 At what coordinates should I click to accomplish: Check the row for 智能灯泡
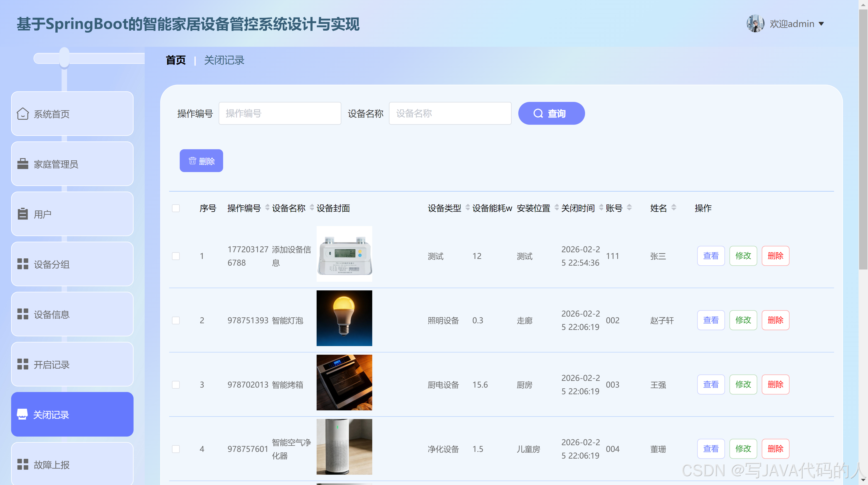pyautogui.click(x=176, y=320)
